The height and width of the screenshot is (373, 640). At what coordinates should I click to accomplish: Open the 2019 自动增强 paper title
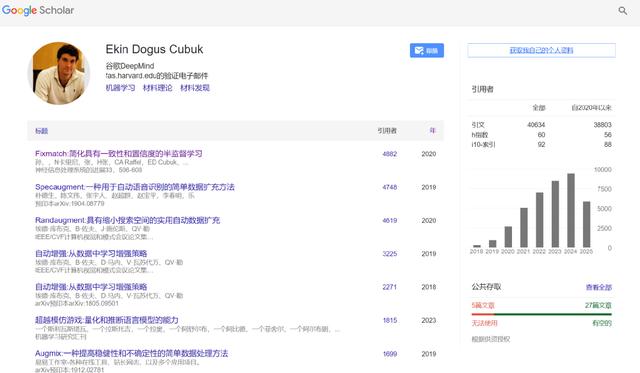pyautogui.click(x=91, y=253)
